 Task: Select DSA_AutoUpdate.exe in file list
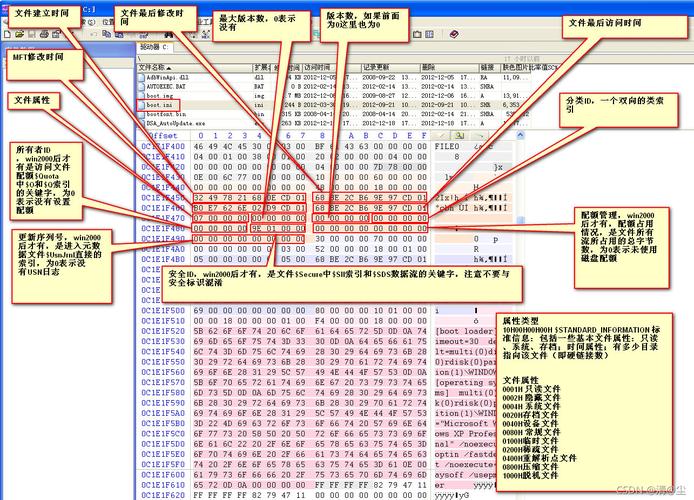point(176,123)
